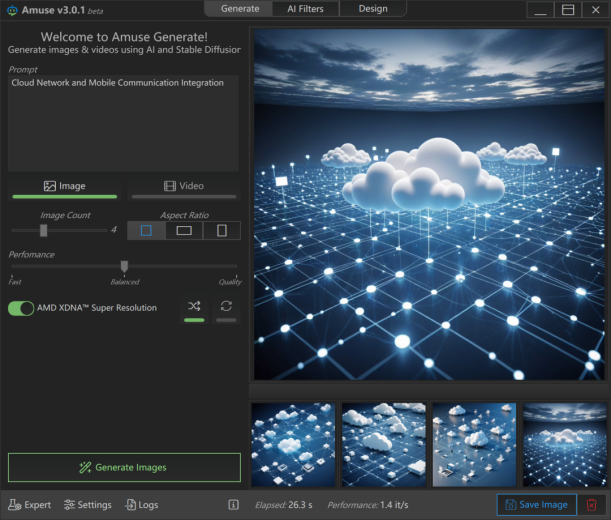
Task: Pick the portrait aspect ratio icon
Action: 221,230
